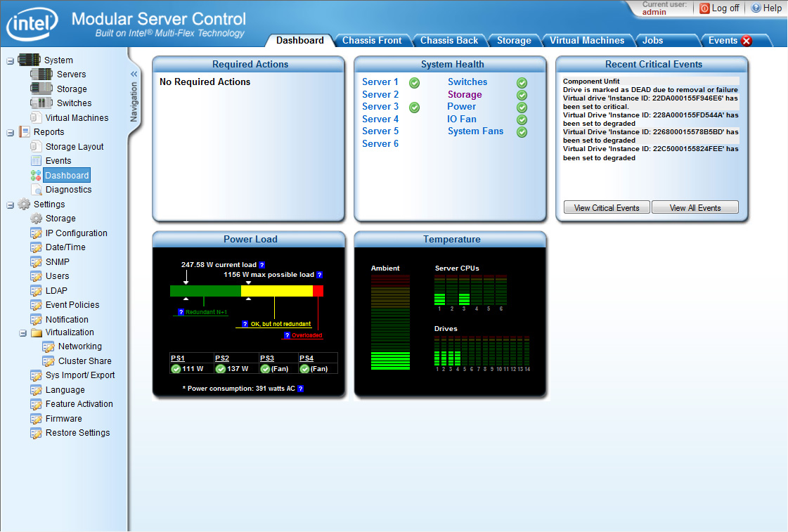Click the Settings gear icon

[x=24, y=204]
